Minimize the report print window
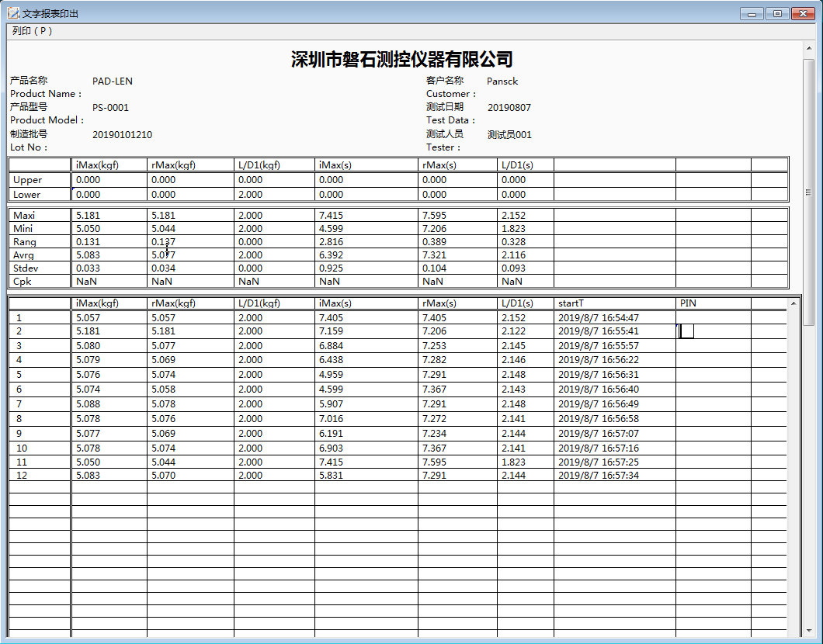823x644 pixels. pos(751,13)
